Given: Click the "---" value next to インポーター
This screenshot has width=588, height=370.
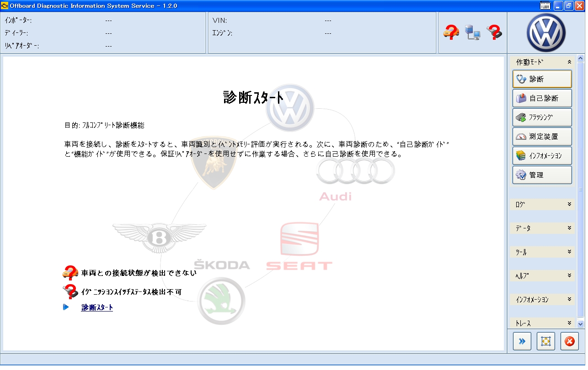Looking at the screenshot, I should point(108,21).
